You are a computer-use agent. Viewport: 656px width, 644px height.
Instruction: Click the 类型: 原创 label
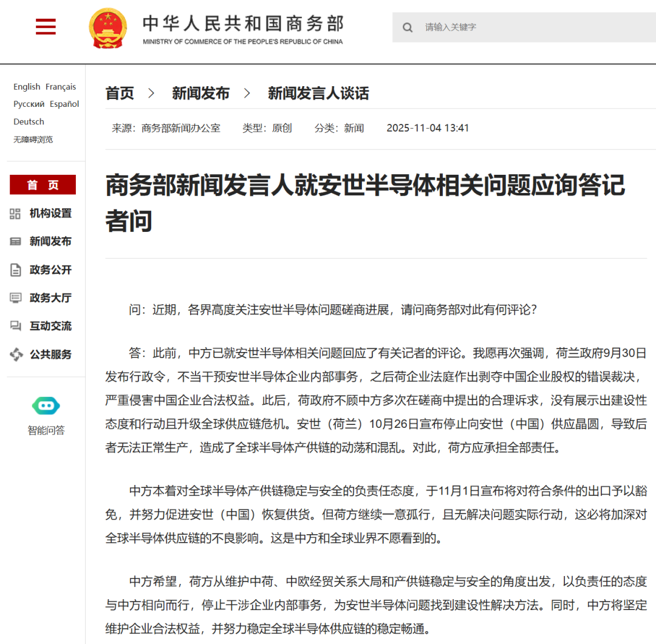267,128
